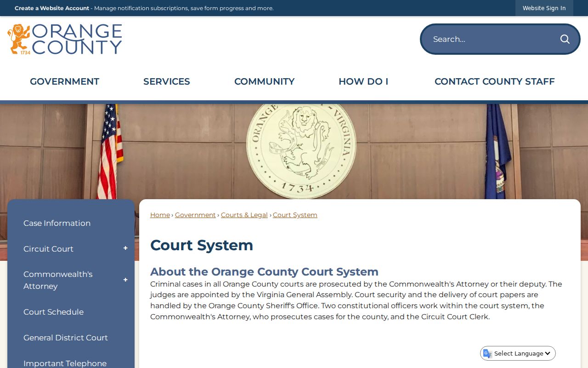Open Circuit Court sidebar link
588x368 pixels.
tap(48, 249)
